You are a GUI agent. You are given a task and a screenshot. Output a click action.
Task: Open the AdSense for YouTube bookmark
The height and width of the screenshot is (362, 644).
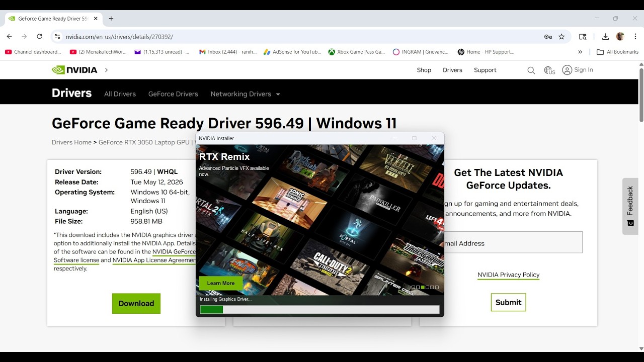[292, 52]
